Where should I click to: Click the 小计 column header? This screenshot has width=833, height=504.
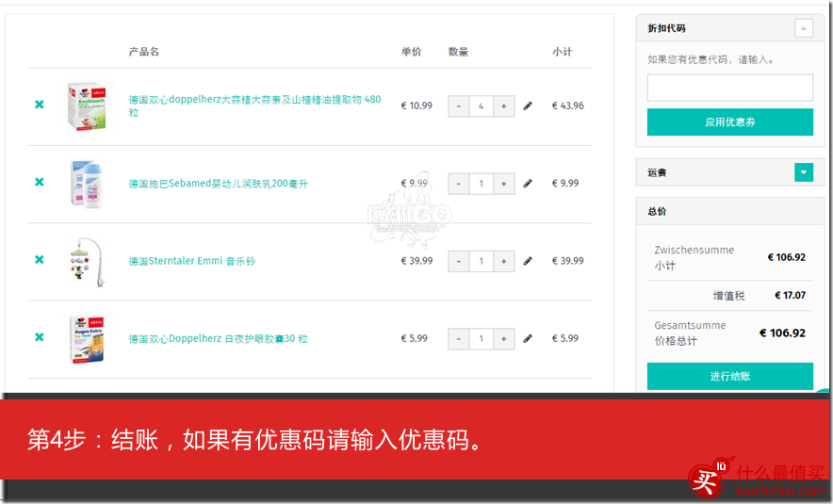562,52
